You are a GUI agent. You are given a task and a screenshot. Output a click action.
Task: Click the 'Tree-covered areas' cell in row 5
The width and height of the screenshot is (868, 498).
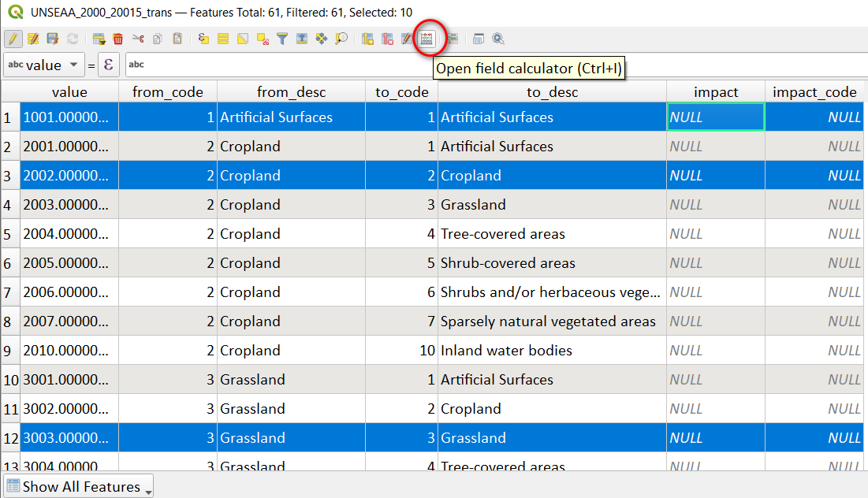pos(552,234)
